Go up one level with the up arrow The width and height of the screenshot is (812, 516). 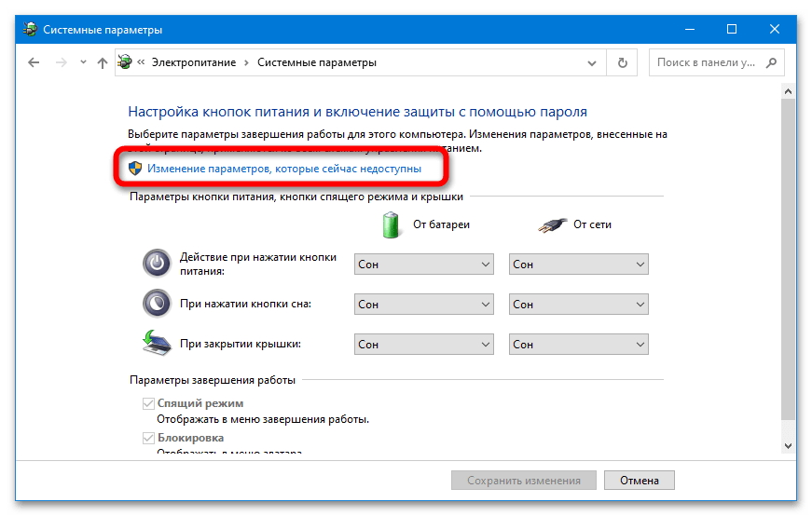click(102, 62)
